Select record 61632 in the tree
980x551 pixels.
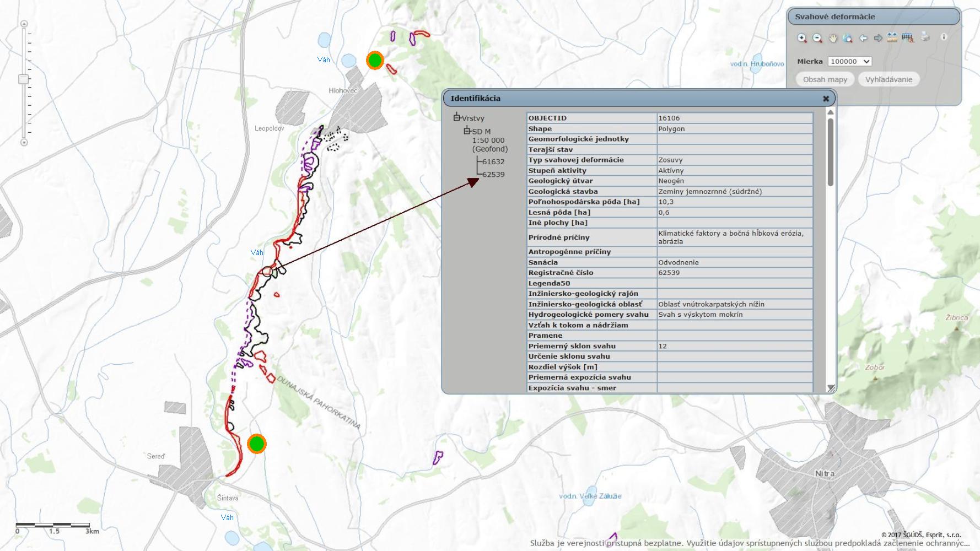coord(493,162)
